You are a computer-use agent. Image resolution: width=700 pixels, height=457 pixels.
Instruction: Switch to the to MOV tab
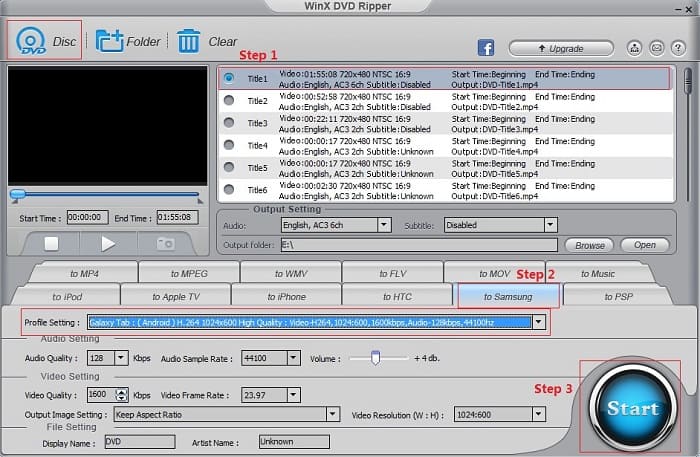tap(495, 273)
